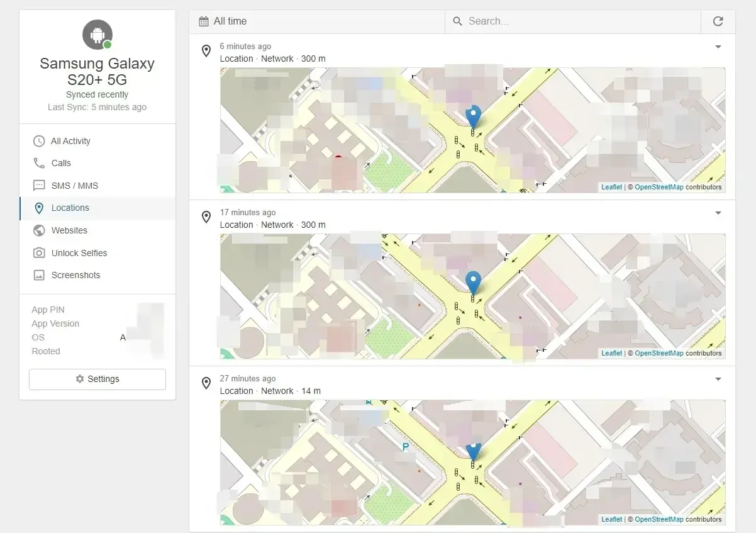
Task: Click pin icon of the 17 minutes ago entry
Action: 206,217
